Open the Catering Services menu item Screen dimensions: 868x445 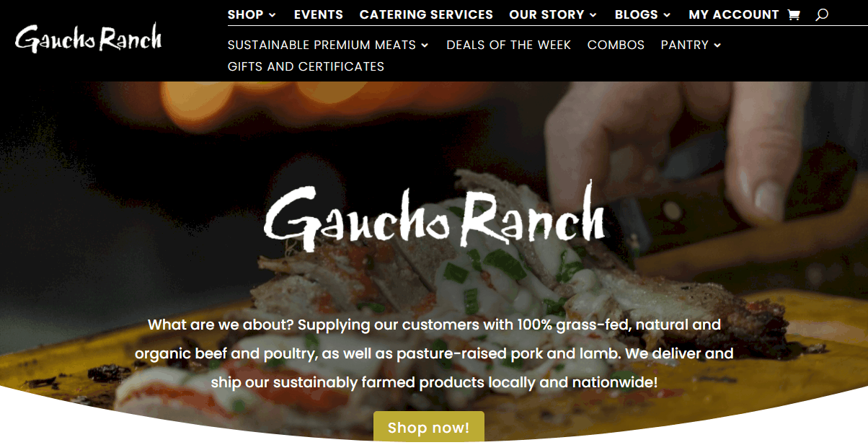426,14
